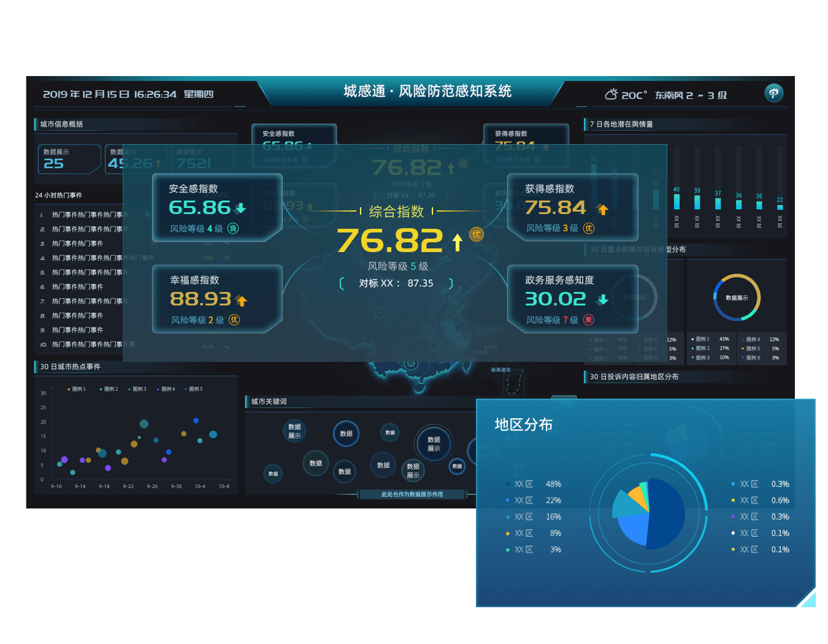Image resolution: width=828 pixels, height=644 pixels.
Task: Select the 安全感指数 card
Action: pos(217,207)
